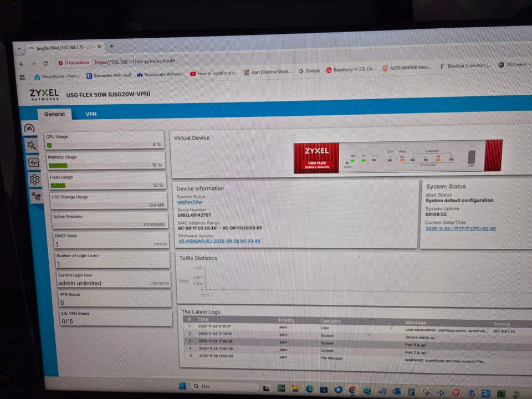Screen dimensions: 532x399
Task: Go forward in browser history
Action: [x=33, y=63]
